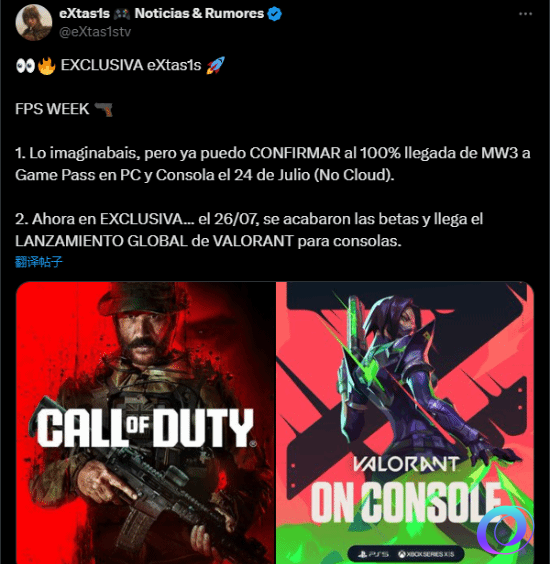The image size is (550, 564).
Task: Click the fire emoji in the post
Action: 46,66
